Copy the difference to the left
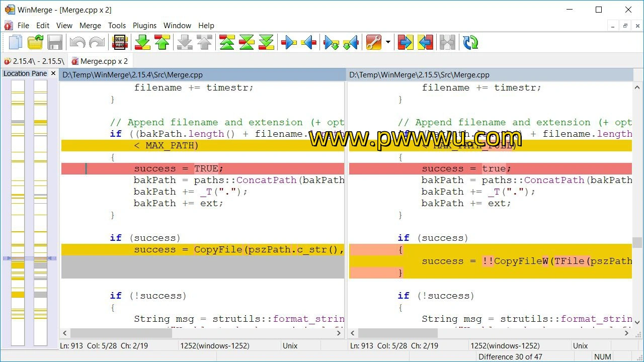The image size is (644, 362). [x=308, y=42]
